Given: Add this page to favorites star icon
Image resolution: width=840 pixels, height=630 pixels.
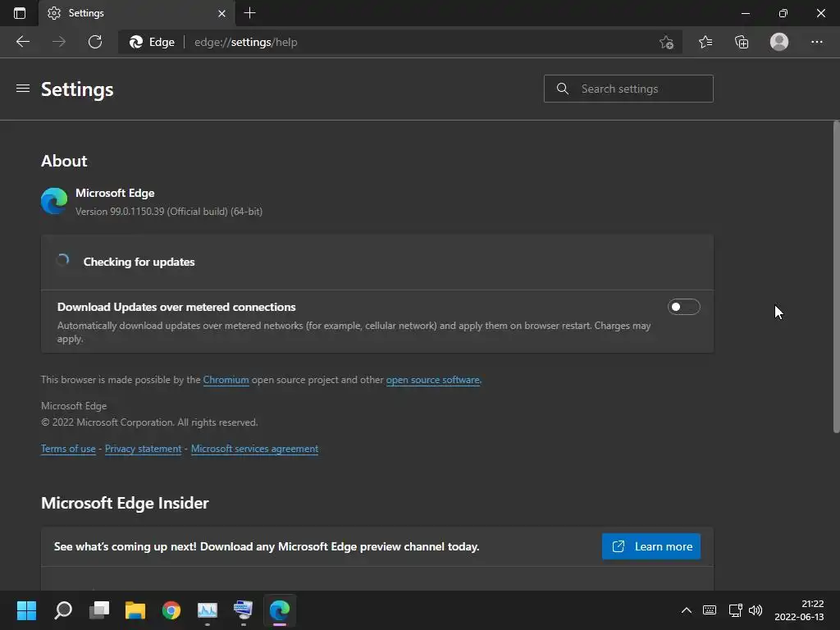Looking at the screenshot, I should click(x=666, y=42).
